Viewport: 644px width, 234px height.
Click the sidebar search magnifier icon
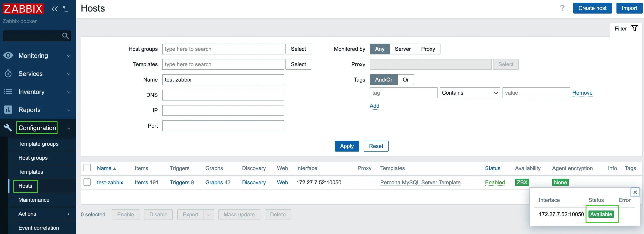65,36
